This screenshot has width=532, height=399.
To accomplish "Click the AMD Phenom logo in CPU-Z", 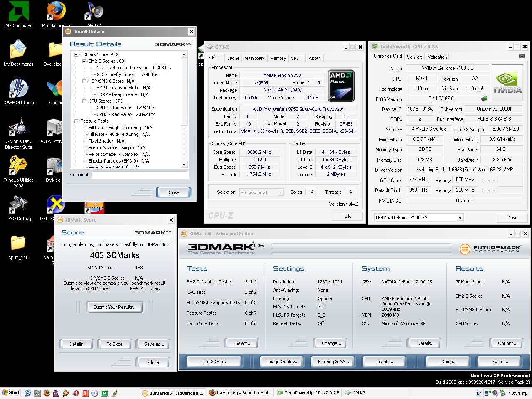I will 341,86.
